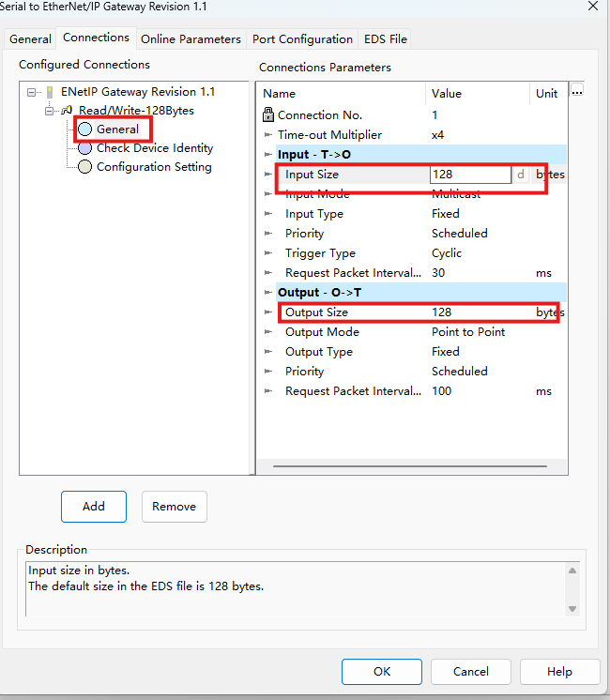Screen dimensions: 610x700
Task: Select the Configuration Setting node
Action: [x=154, y=166]
